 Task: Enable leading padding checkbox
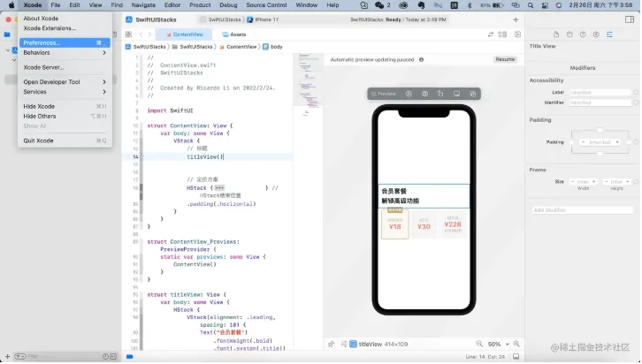571,142
